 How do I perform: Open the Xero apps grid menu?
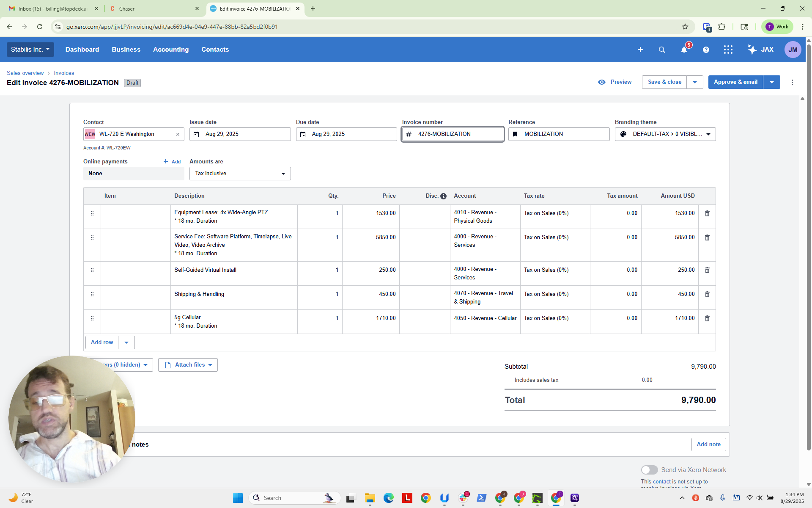click(728, 50)
